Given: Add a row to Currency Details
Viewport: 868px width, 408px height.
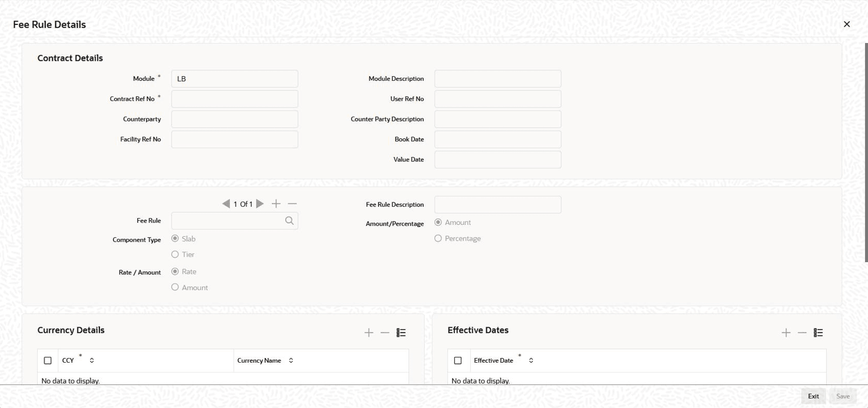Looking at the screenshot, I should (369, 332).
